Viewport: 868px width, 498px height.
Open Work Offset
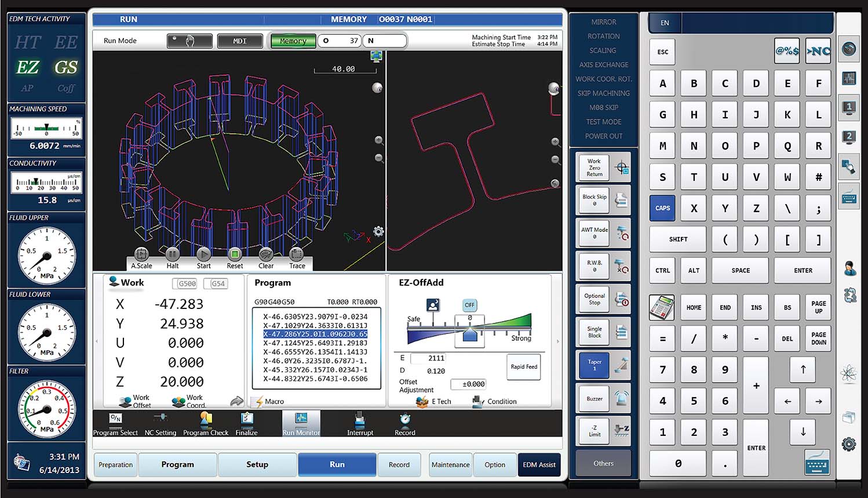pos(135,401)
